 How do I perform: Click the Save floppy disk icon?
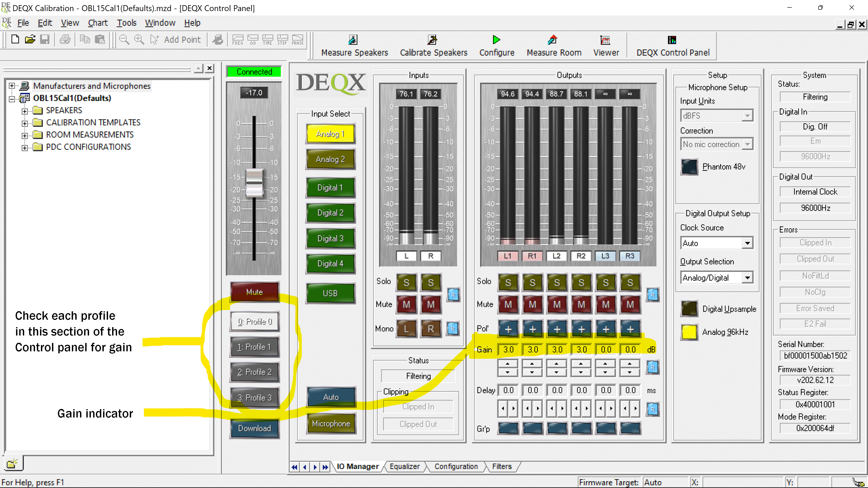coord(45,39)
